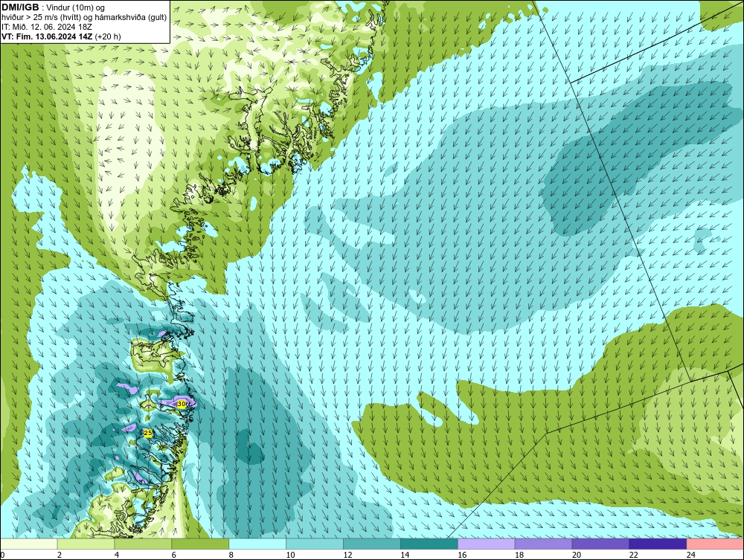
Task: Click the 8-10 m/s pale cyan swatch
Action: coord(257,544)
